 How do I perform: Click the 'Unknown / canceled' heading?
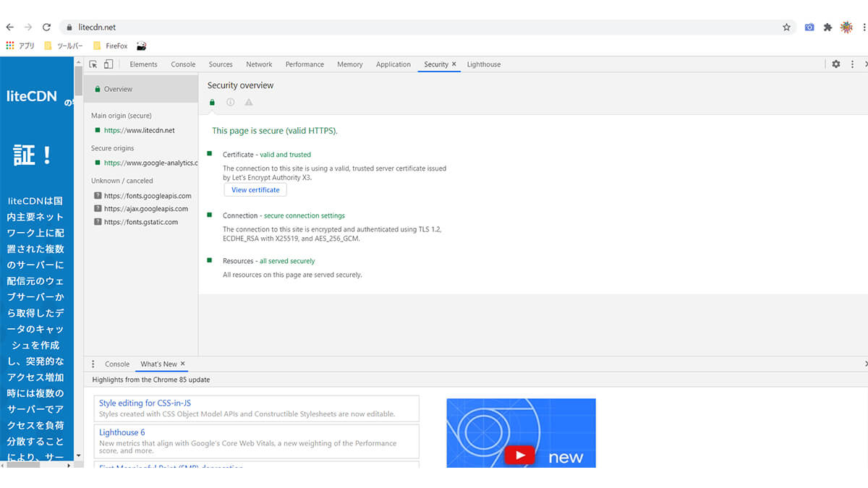coord(122,181)
